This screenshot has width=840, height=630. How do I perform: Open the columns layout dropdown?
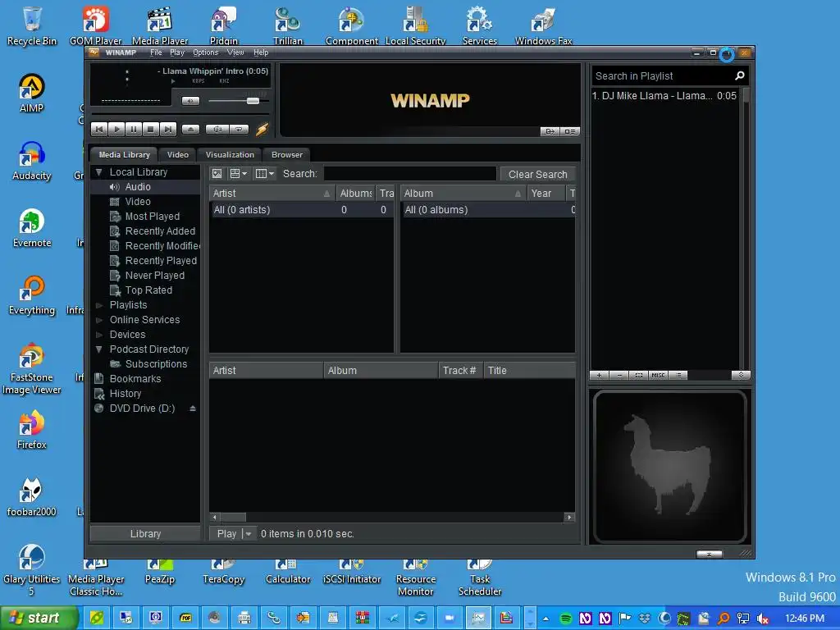pyautogui.click(x=265, y=174)
